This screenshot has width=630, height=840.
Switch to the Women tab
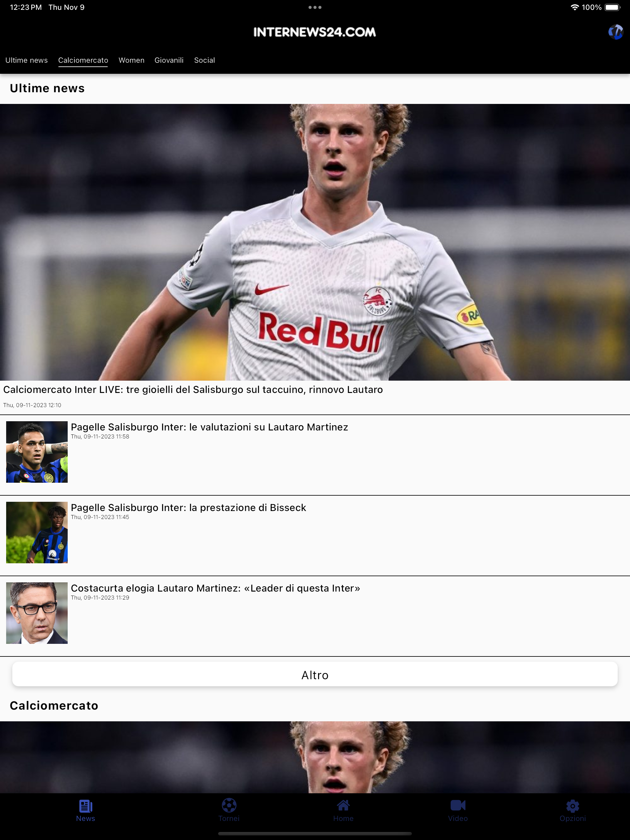click(131, 60)
